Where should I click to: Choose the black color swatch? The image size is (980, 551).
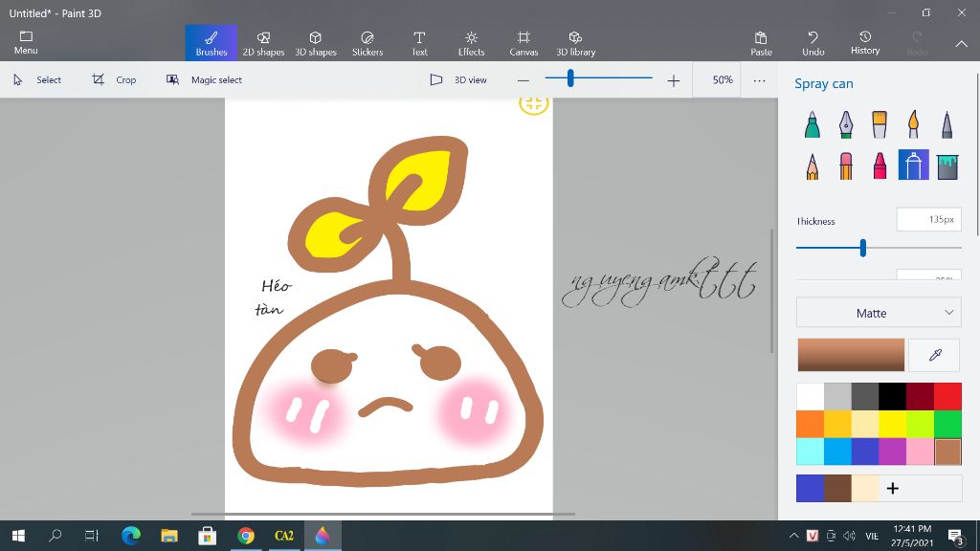[893, 396]
